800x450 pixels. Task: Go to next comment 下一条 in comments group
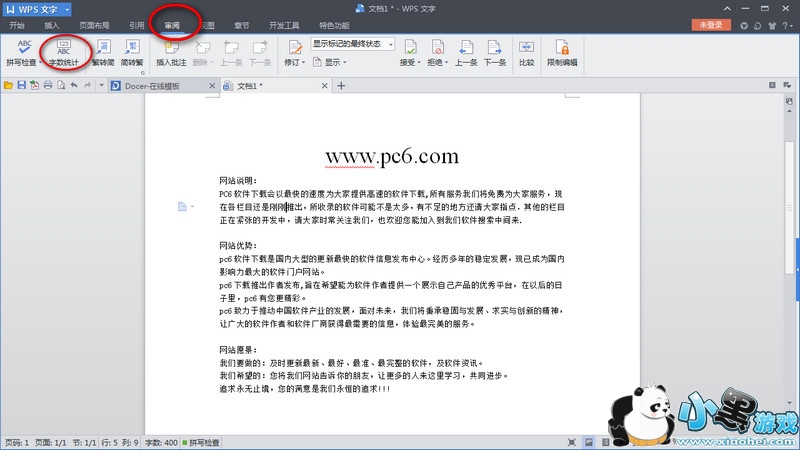(260, 53)
